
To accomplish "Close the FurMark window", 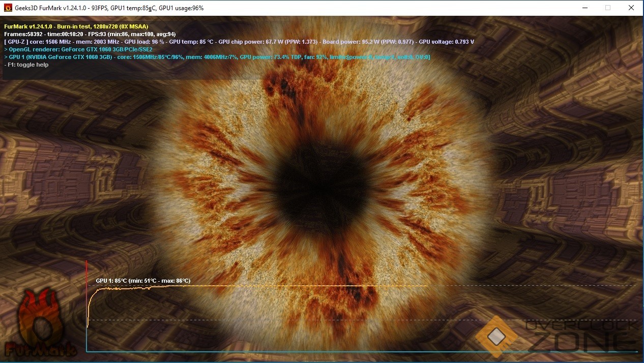I will click(631, 8).
